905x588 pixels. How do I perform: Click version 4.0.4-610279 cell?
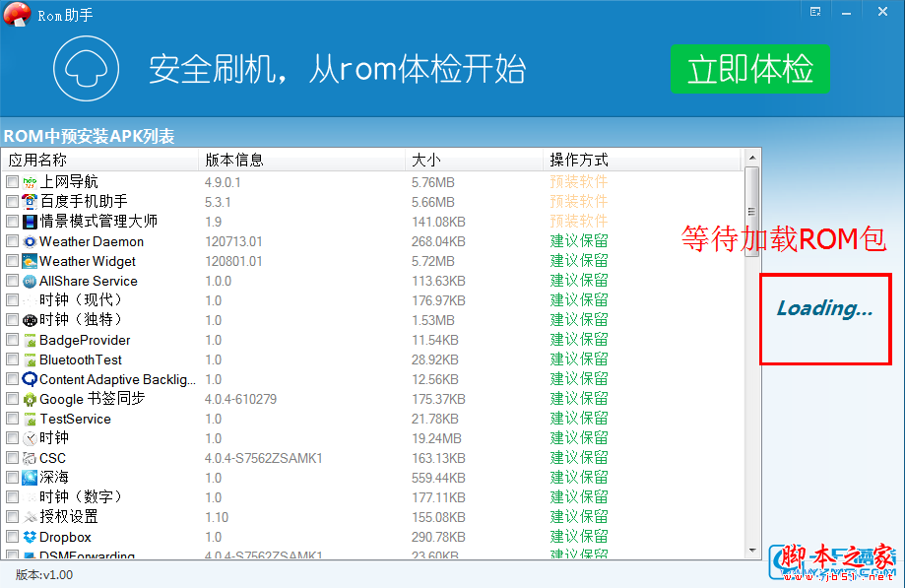point(240,399)
